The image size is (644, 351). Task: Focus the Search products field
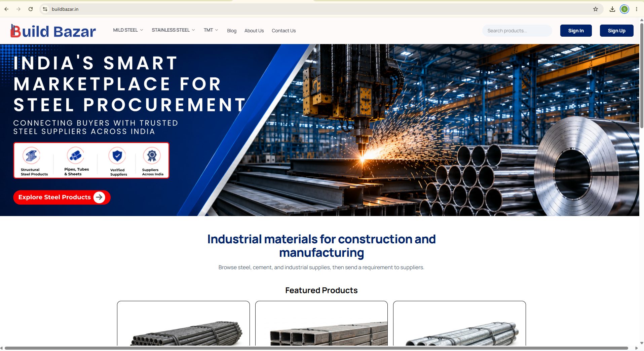[x=517, y=31]
